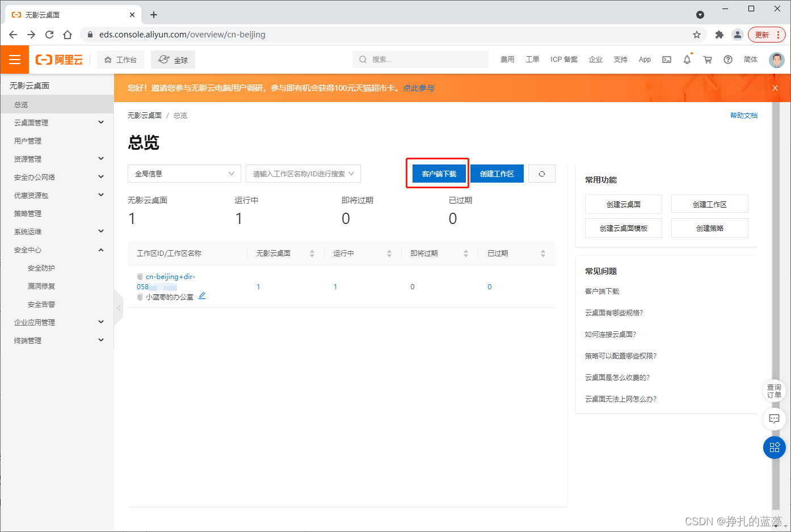Click the help question mark icon
791x532 pixels.
728,60
